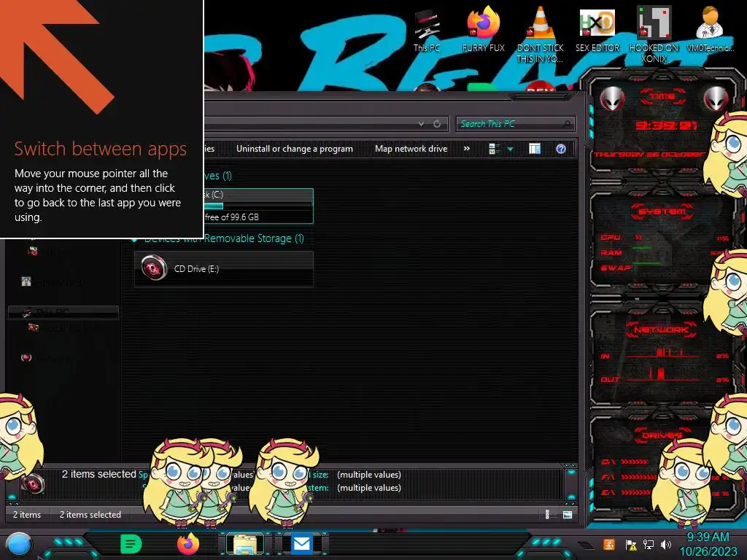Switch to large icons view in status bar
The image size is (747, 560).
[567, 514]
